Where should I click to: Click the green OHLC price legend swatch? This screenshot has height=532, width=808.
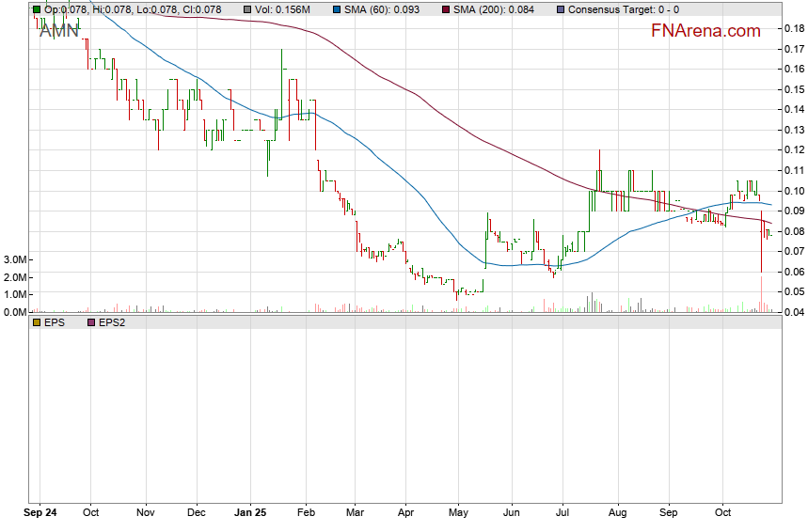coord(37,9)
